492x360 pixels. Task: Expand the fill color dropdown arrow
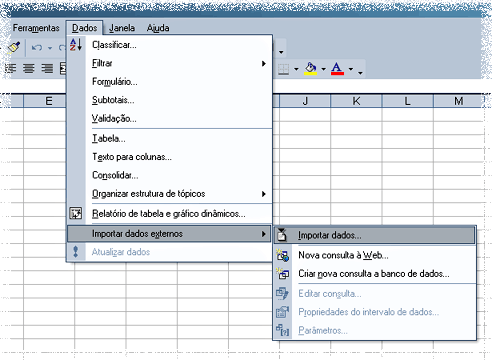click(x=323, y=69)
